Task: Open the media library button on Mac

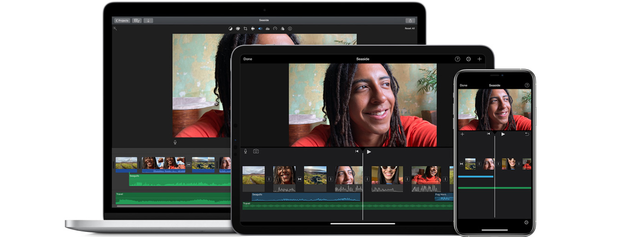Action: [x=137, y=21]
